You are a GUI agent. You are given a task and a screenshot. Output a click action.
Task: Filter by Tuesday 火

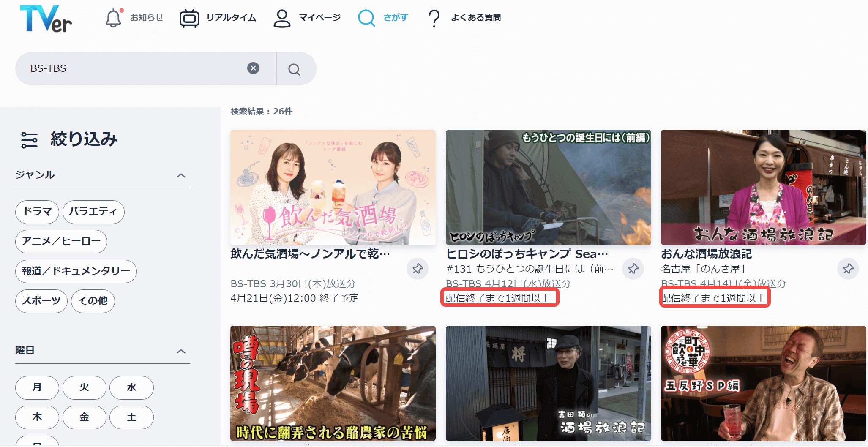point(85,387)
